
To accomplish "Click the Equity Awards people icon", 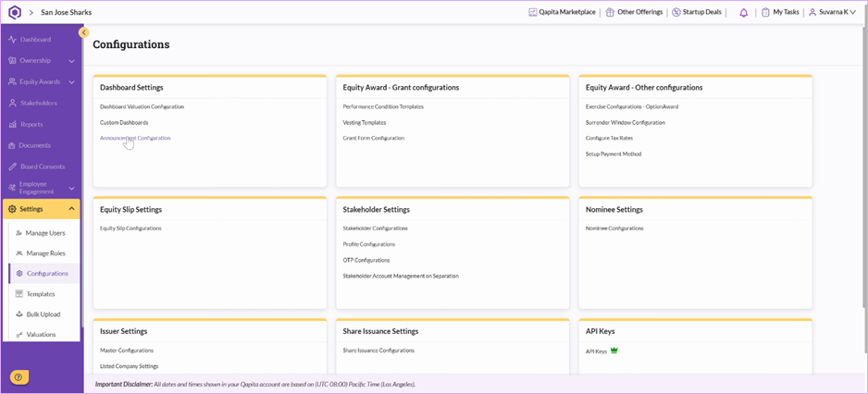I will click(x=13, y=82).
